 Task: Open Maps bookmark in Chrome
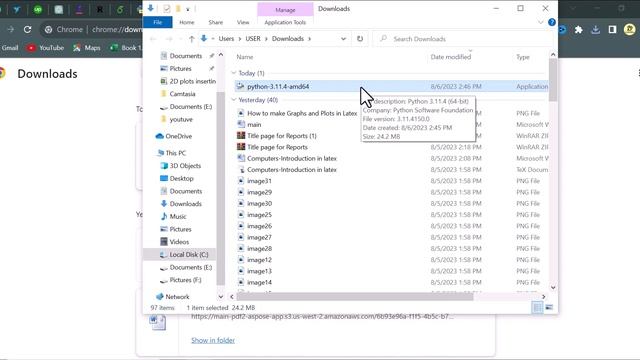point(87,48)
